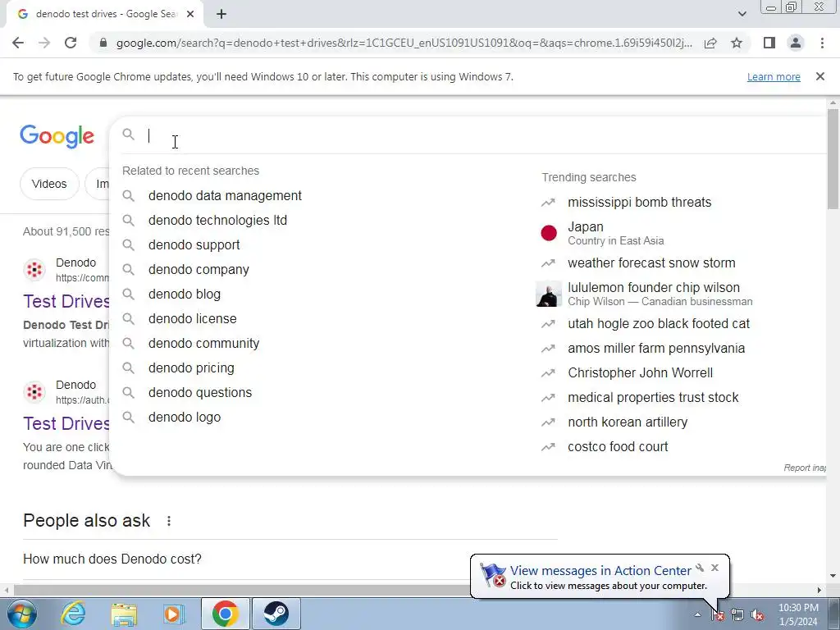Image resolution: width=840 pixels, height=630 pixels.
Task: Bookmark this page with the star icon
Action: (x=737, y=43)
